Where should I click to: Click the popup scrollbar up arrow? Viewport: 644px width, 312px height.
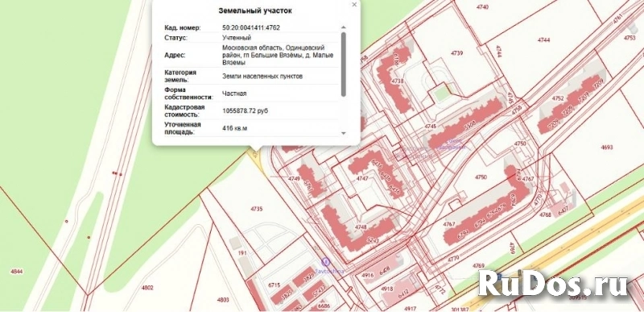pyautogui.click(x=344, y=27)
